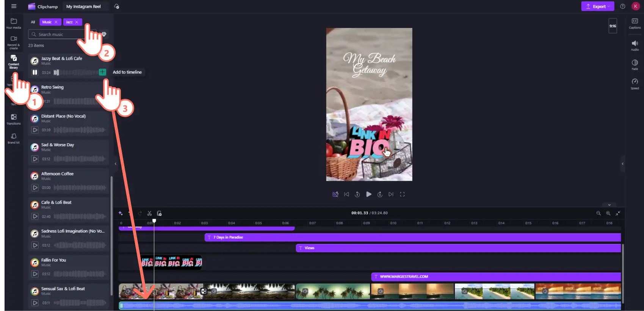644x311 pixels.
Task: Click the magic sparkle auto-compose icon
Action: pos(121,213)
